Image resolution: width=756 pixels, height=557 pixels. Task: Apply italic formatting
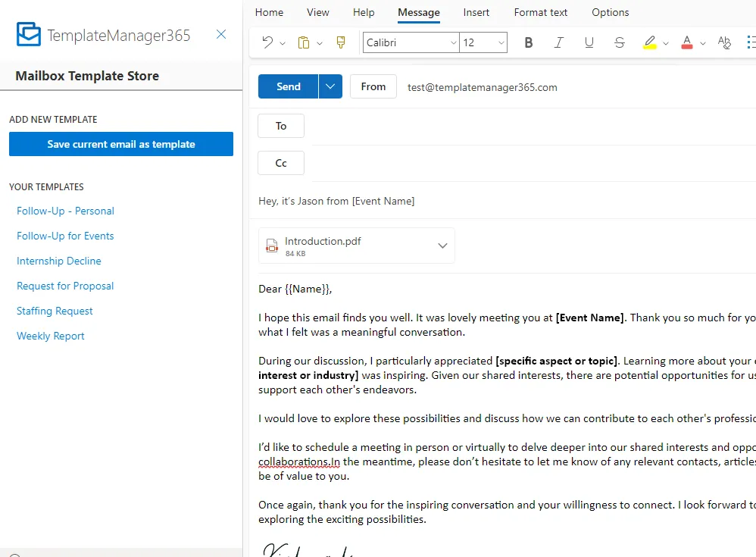tap(558, 42)
